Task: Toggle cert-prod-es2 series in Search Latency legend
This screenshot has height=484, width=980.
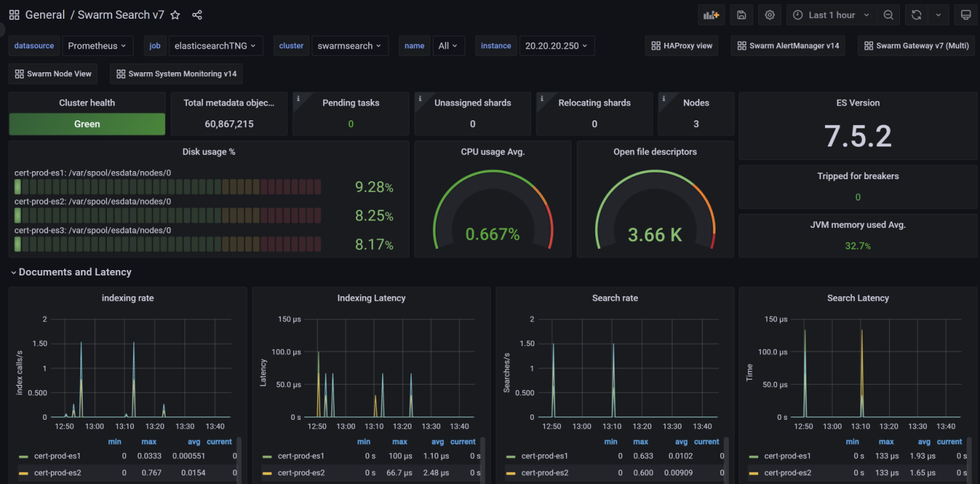Action: 788,473
